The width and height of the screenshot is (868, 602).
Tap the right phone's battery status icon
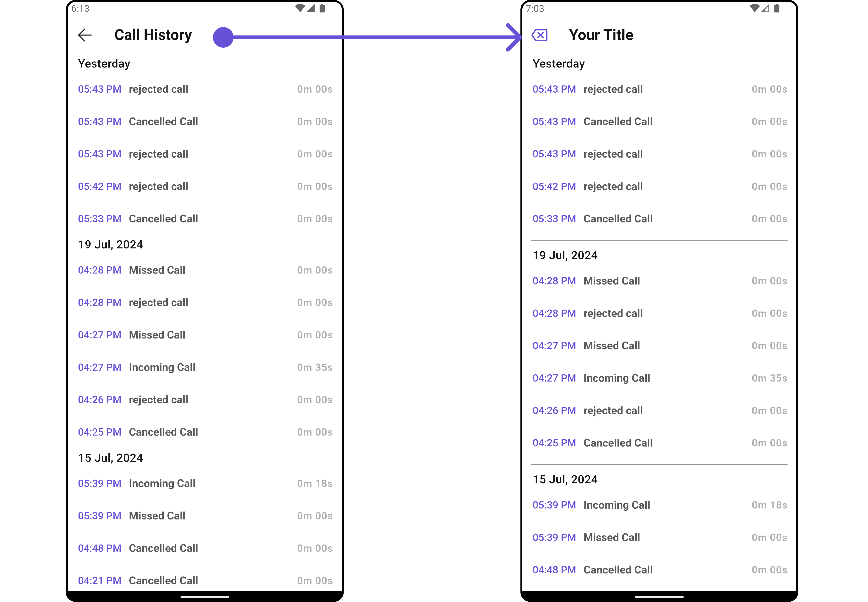coord(777,8)
